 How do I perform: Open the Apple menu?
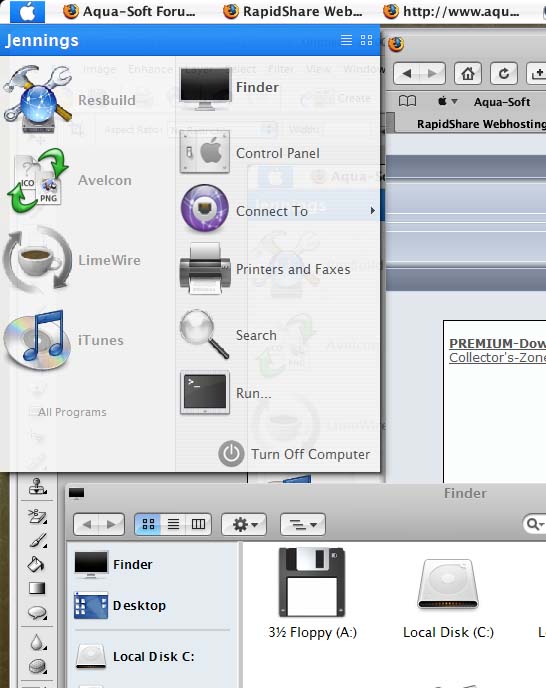coord(27,11)
